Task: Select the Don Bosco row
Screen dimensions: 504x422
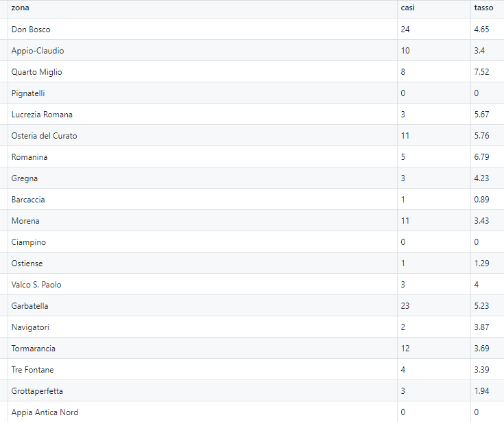Action: (252, 29)
